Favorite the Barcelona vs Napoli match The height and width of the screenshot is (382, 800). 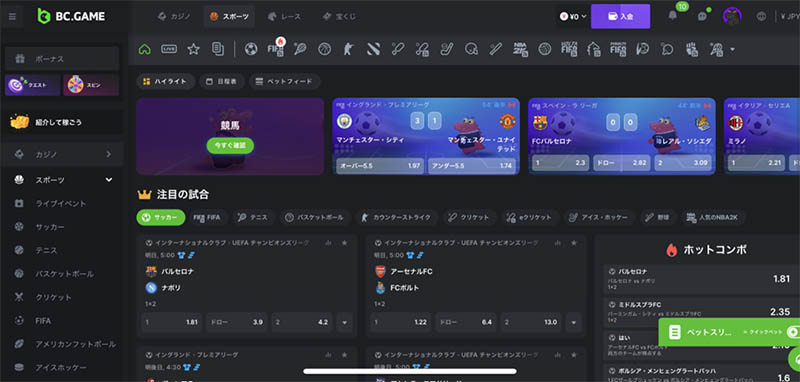pyautogui.click(x=344, y=243)
